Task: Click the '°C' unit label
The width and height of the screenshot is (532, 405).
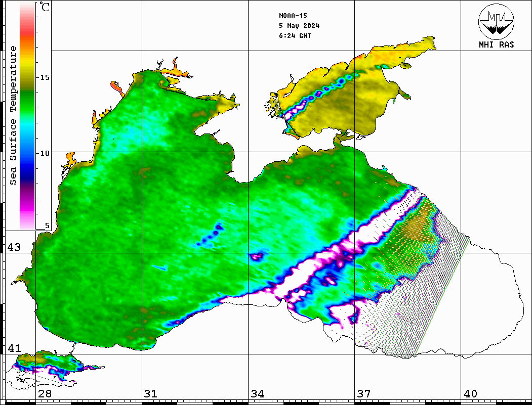Action: 44,7
